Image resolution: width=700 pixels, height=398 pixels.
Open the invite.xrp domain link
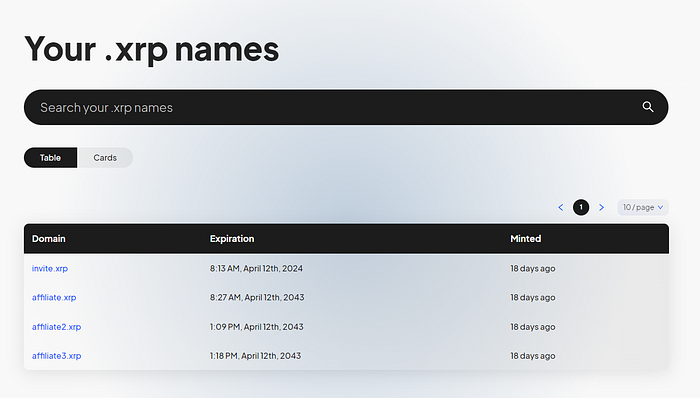50,268
